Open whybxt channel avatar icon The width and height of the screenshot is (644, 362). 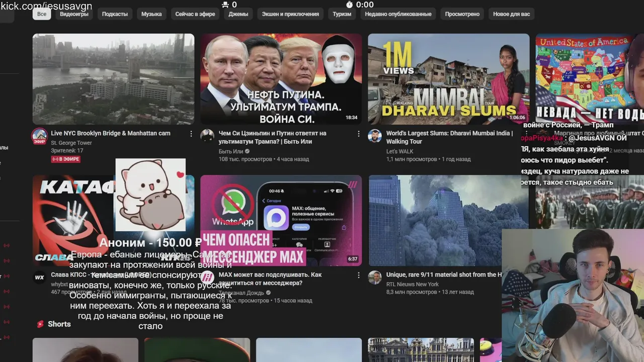[40, 278]
